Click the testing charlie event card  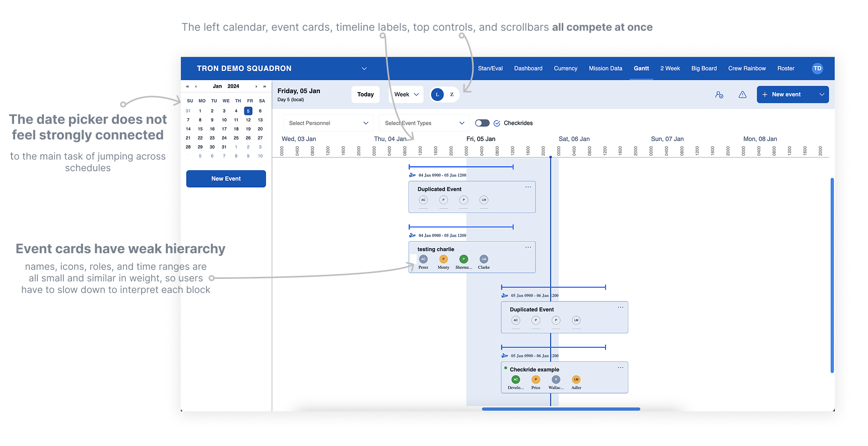tap(472, 257)
